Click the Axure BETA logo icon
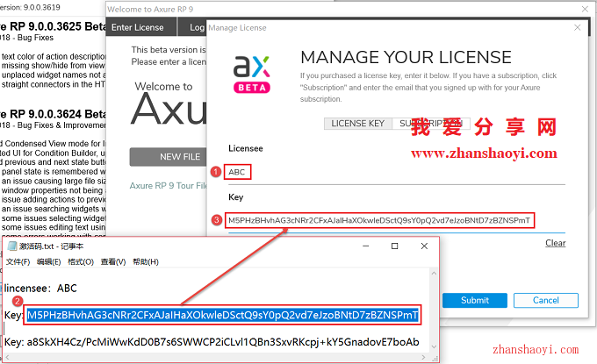Image resolution: width=597 pixels, height=364 pixels. coord(252,75)
